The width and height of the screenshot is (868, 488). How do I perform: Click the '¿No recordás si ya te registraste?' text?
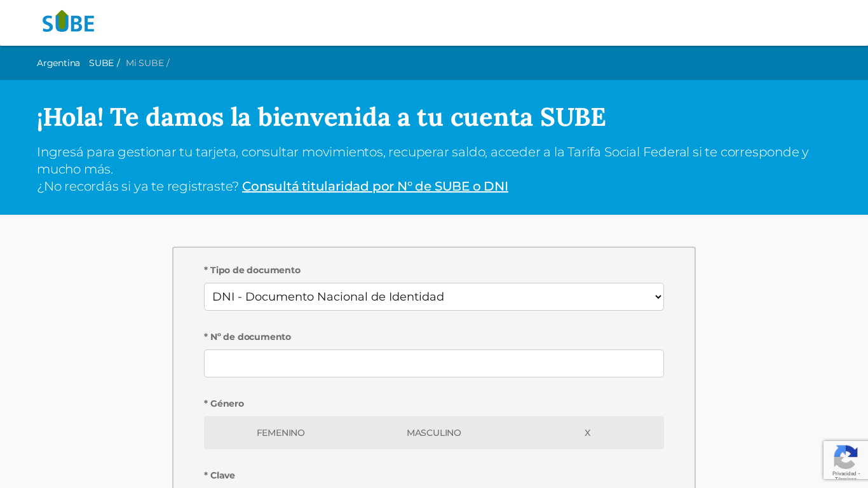(138, 186)
